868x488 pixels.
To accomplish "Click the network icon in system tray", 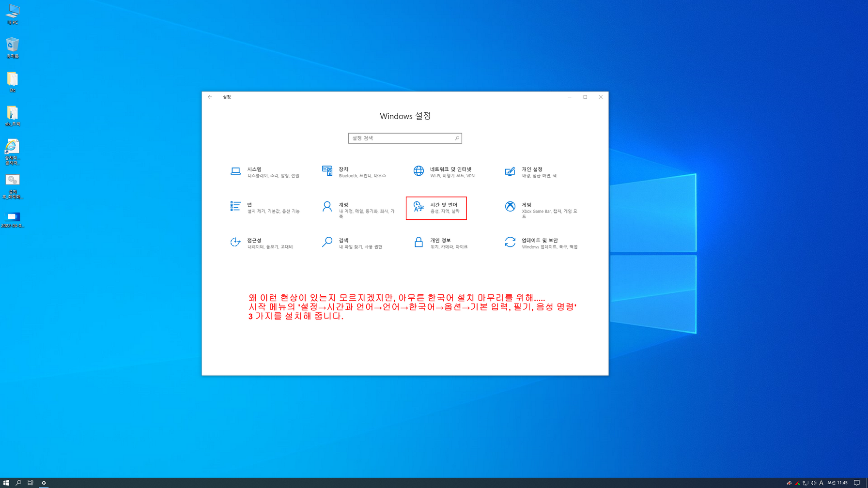I will 806,483.
